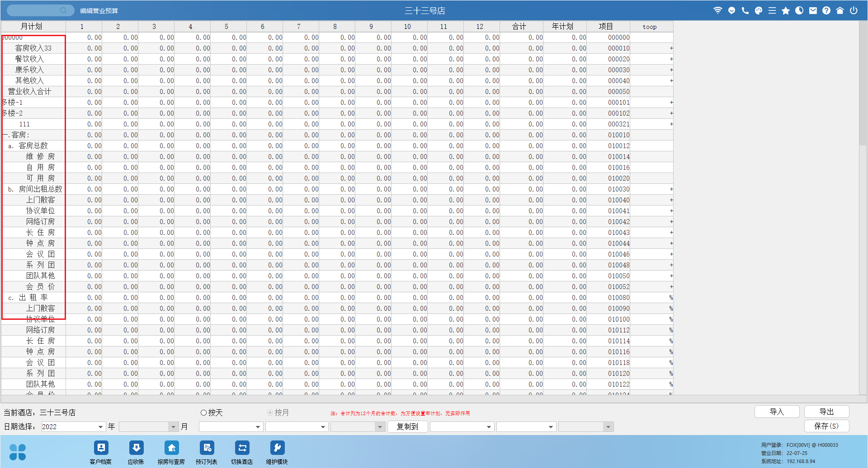
Task: Click the 导入 button
Action: (x=777, y=412)
